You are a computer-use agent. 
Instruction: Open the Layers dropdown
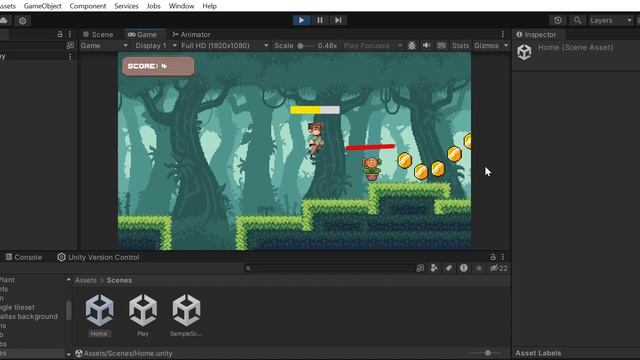click(610, 20)
